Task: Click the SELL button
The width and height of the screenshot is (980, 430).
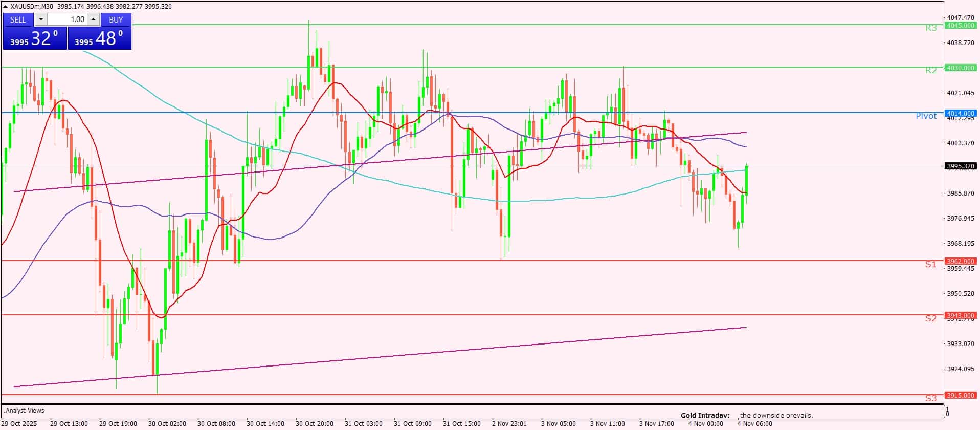Action: (x=18, y=19)
